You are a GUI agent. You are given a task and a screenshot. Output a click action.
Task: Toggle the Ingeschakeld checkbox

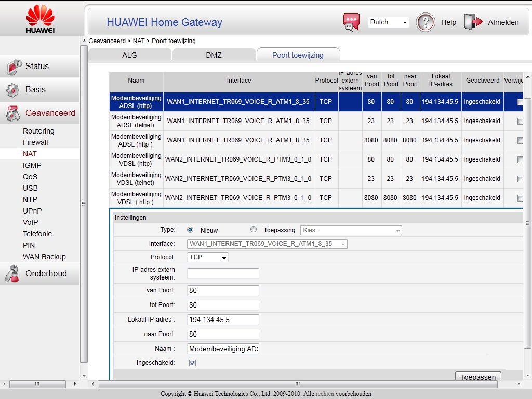pyautogui.click(x=192, y=363)
